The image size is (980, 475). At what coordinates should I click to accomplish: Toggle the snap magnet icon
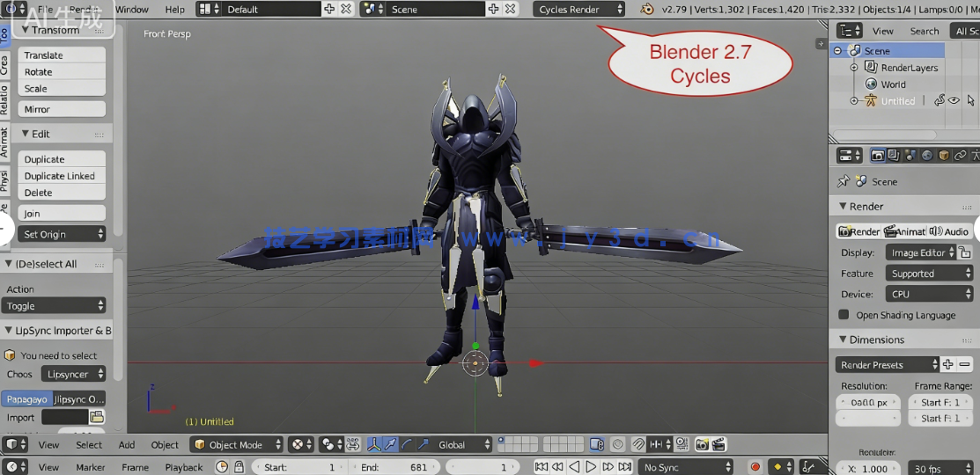point(638,444)
